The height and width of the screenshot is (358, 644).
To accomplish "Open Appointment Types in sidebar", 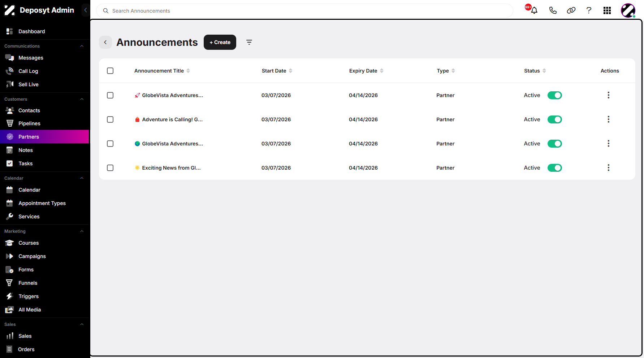I will (x=45, y=203).
